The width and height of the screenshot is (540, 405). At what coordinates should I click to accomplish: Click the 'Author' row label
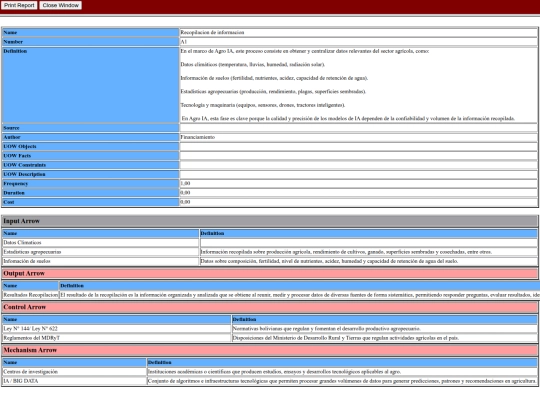(12, 137)
